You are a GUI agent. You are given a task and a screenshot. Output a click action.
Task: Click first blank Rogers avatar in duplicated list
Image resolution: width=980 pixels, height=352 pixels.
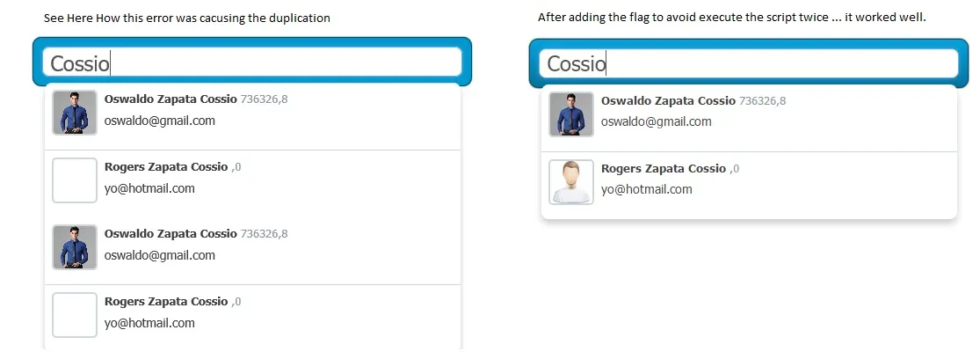75,180
